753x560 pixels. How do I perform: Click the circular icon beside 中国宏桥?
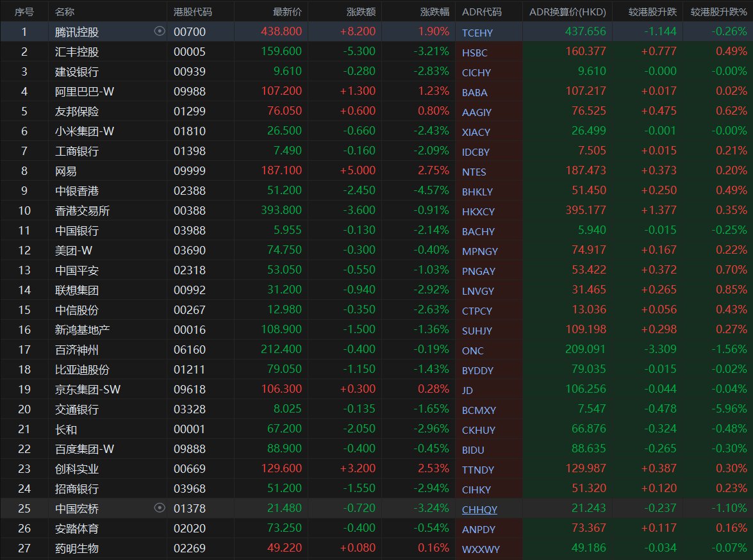point(160,507)
